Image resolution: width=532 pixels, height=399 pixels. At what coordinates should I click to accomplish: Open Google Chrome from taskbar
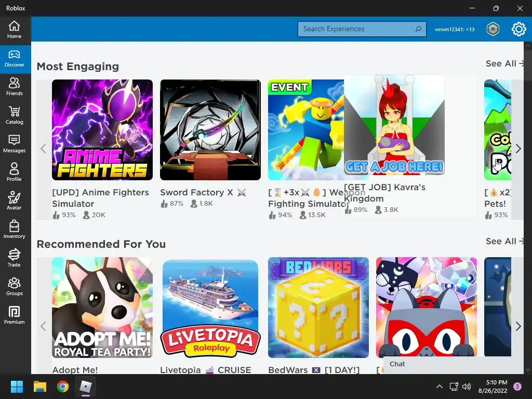pos(62,387)
